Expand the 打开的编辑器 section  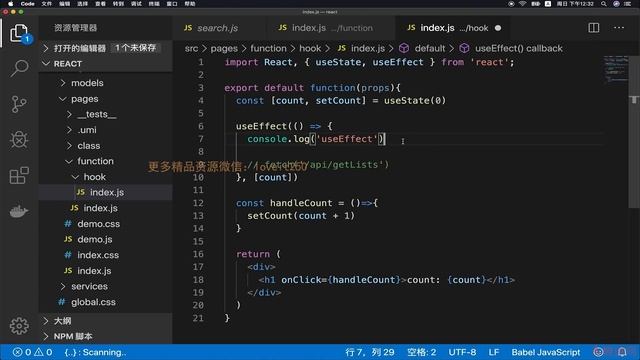[x=80, y=48]
